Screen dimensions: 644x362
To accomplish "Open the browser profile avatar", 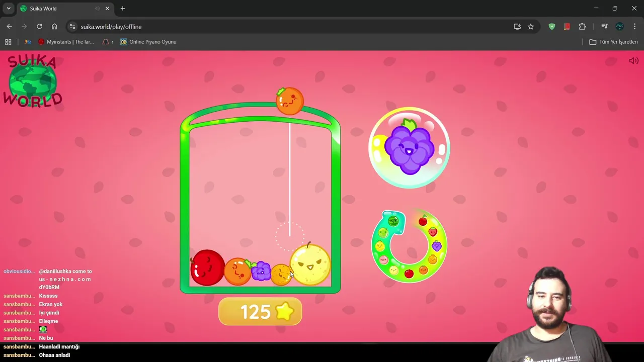I will click(x=619, y=27).
